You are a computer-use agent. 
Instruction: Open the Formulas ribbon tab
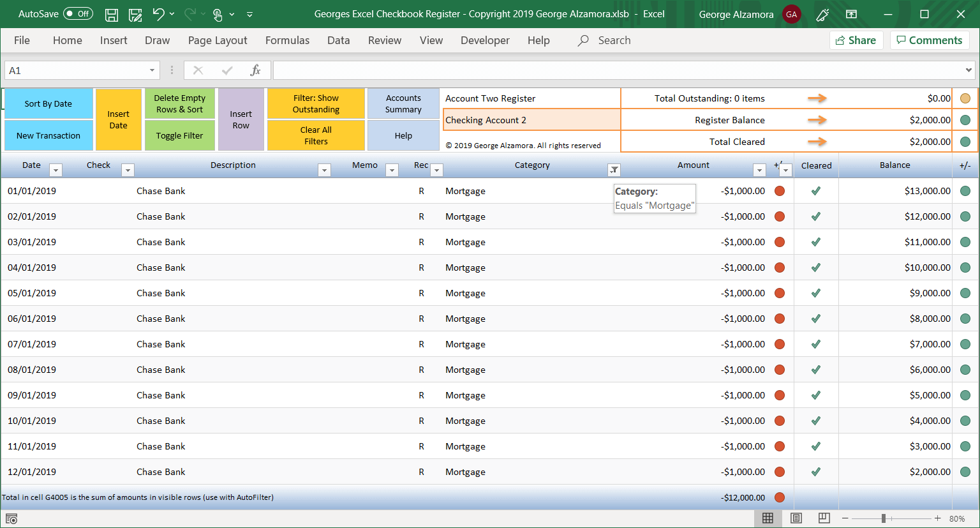287,40
